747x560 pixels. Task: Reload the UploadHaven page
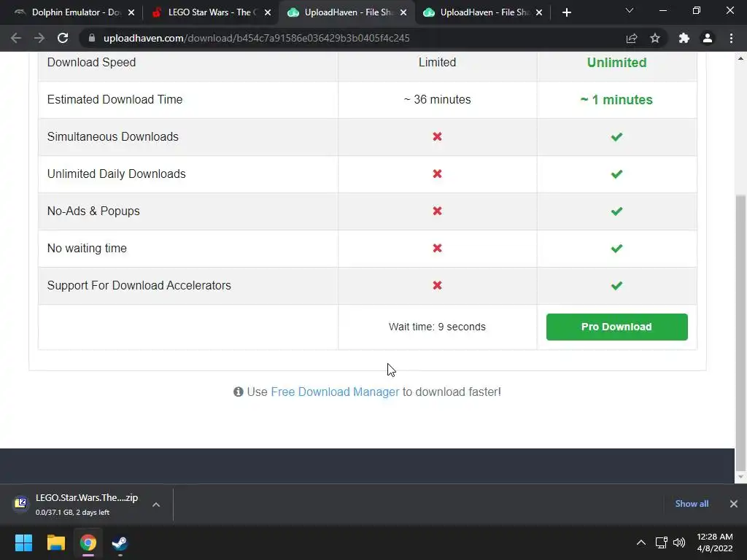[x=63, y=38]
